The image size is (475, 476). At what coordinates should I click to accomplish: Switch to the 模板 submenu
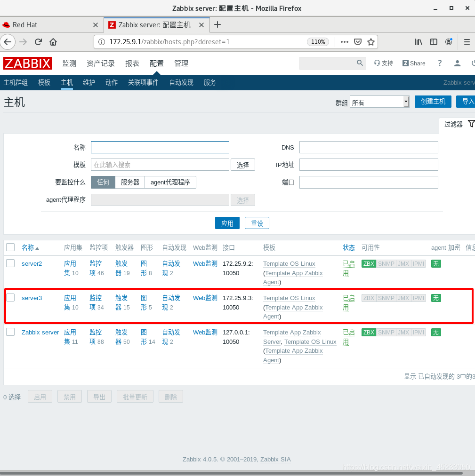44,83
